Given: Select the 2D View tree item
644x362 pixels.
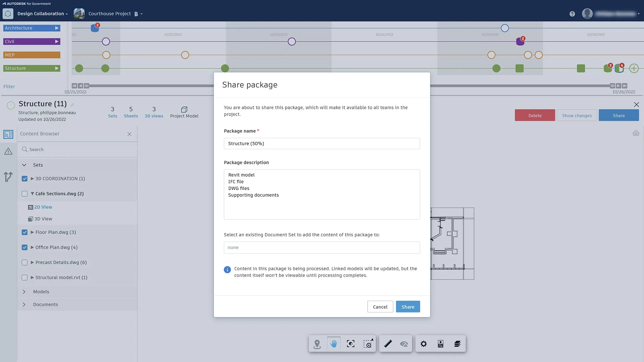Looking at the screenshot, I should (x=43, y=207).
